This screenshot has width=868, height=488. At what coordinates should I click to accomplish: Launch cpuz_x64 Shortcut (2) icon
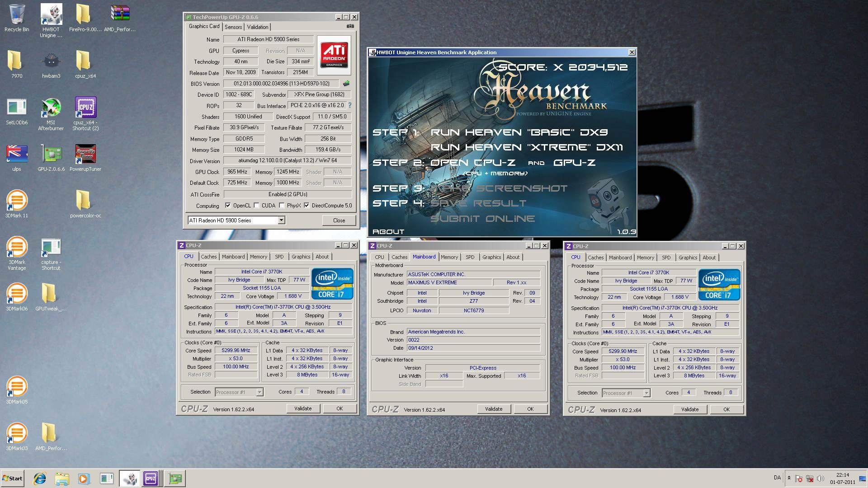click(x=85, y=114)
